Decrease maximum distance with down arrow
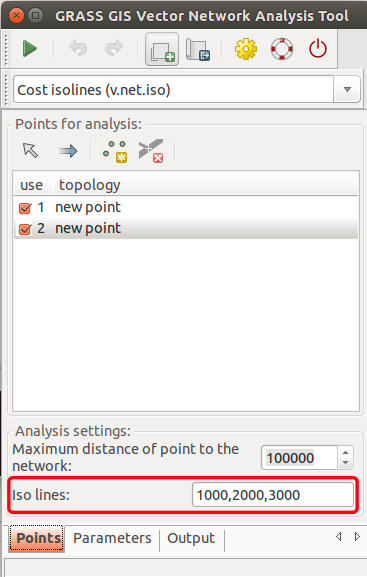Image resolution: width=367 pixels, height=577 pixels. [345, 463]
